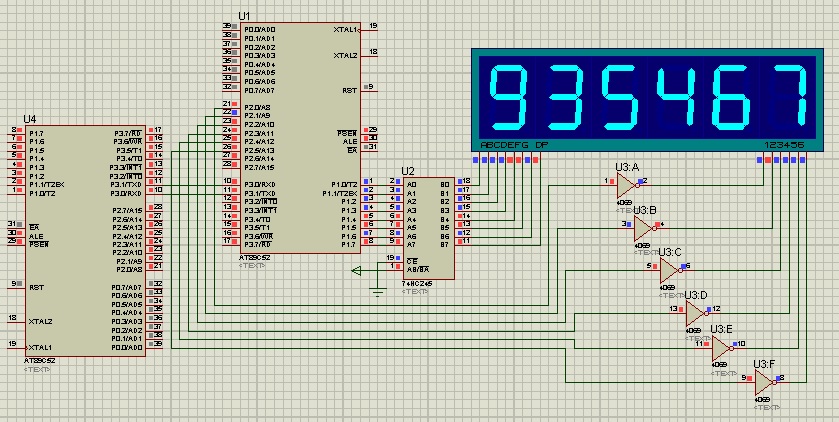Click the RST pin label on U4
This screenshot has width=839, height=422.
[36, 287]
